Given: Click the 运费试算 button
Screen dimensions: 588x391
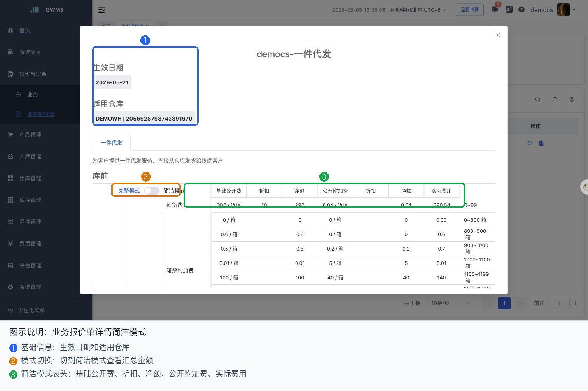Looking at the screenshot, I should click(470, 10).
